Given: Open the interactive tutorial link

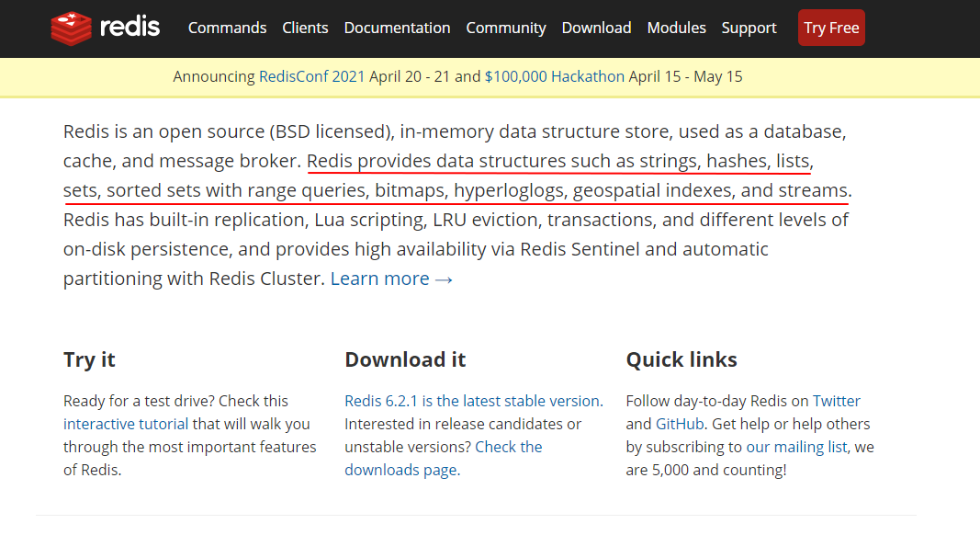Looking at the screenshot, I should coord(126,424).
